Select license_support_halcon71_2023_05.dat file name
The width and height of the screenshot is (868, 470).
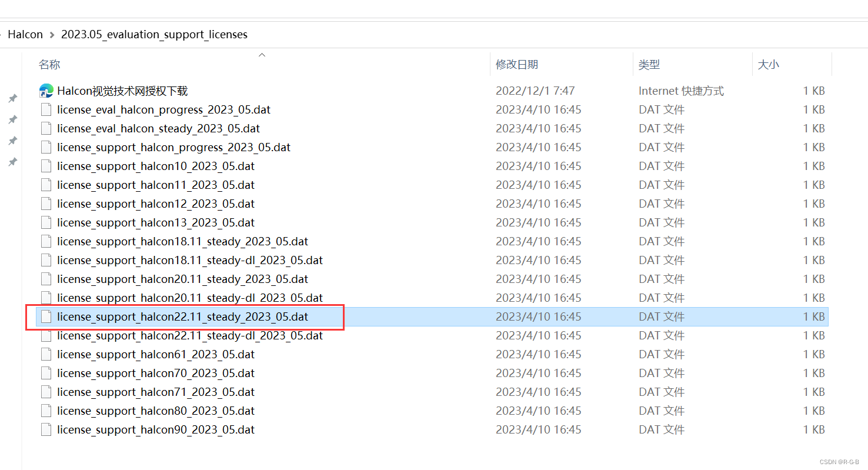tap(156, 392)
